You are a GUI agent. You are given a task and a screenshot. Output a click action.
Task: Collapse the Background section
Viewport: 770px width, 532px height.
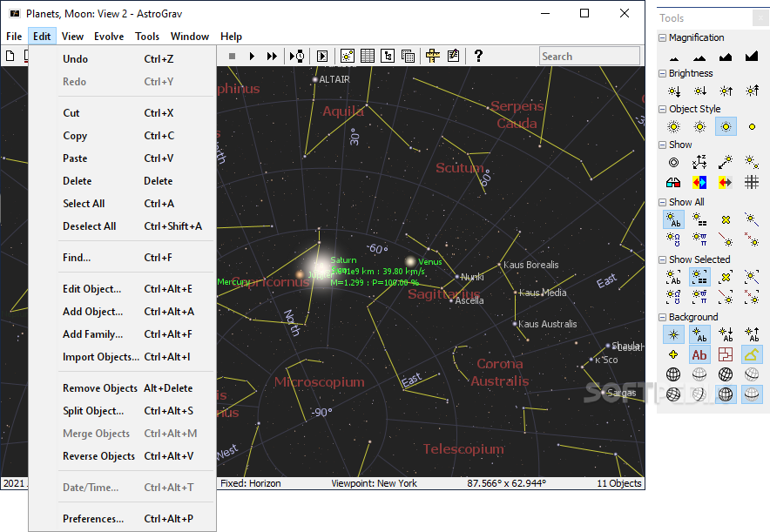point(663,317)
